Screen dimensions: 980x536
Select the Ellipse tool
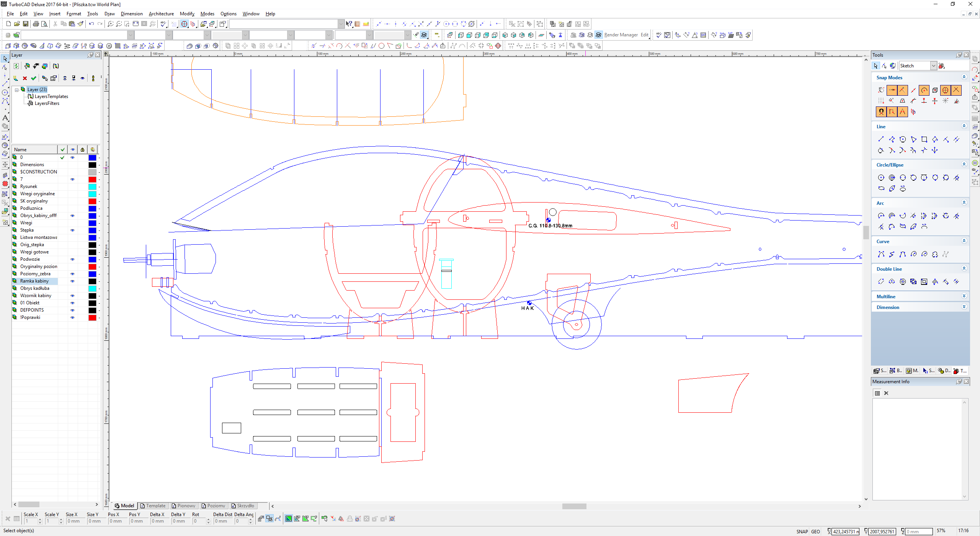(x=881, y=188)
